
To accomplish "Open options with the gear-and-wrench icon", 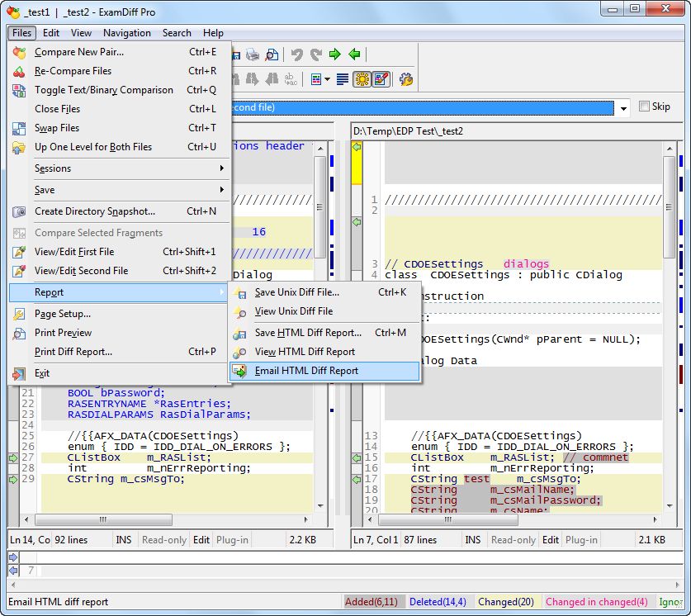I will (406, 80).
